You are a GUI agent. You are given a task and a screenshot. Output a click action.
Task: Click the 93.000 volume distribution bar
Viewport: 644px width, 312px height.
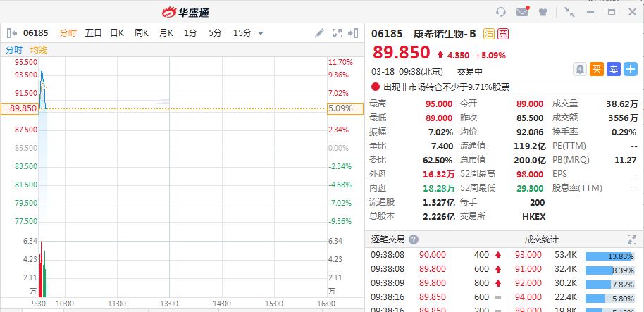pos(609,255)
